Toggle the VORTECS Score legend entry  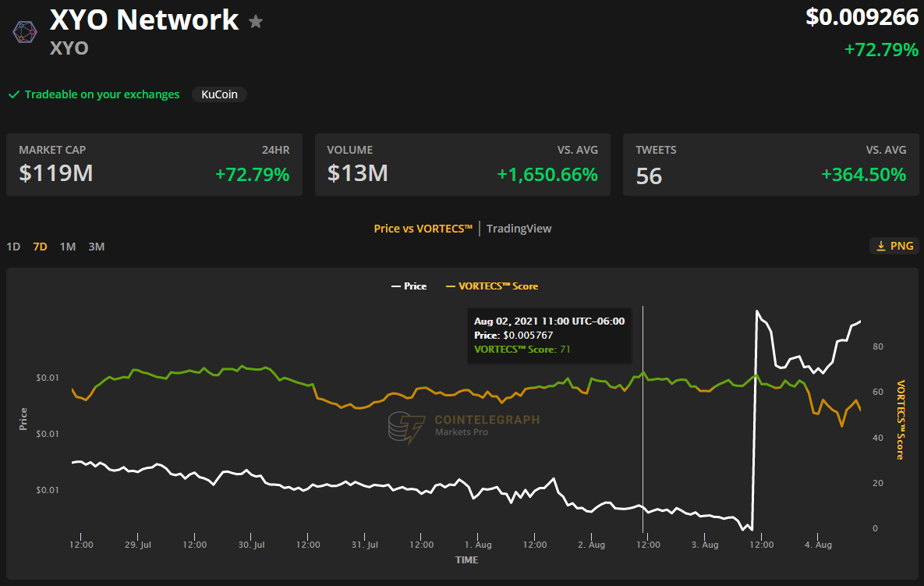coord(491,286)
